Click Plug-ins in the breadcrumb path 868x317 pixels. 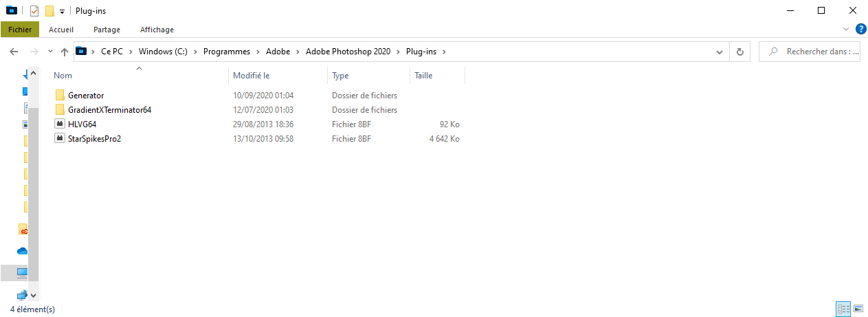pyautogui.click(x=423, y=52)
